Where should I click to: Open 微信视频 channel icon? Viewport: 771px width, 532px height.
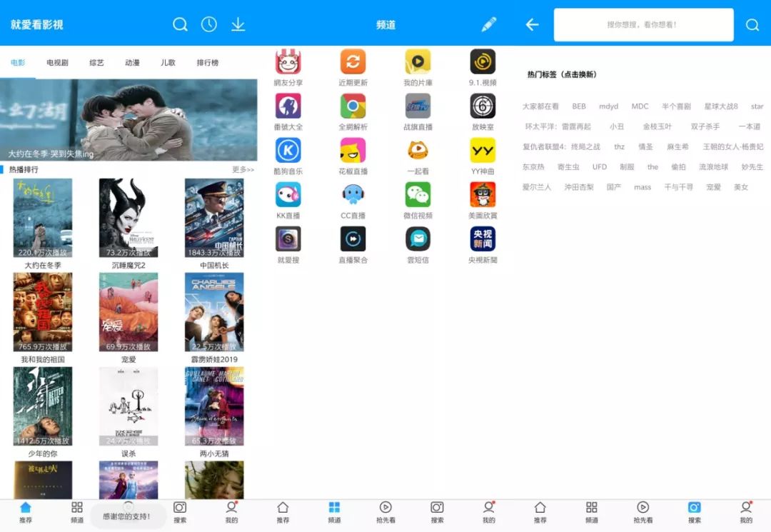click(418, 194)
